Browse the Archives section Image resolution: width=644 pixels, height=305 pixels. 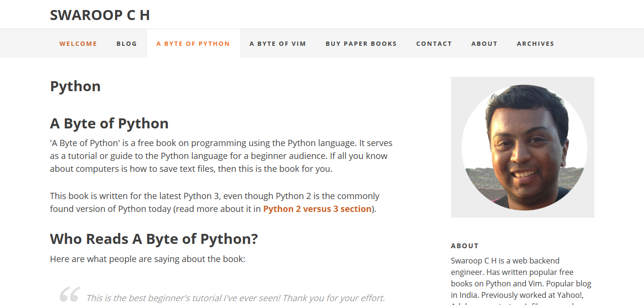(x=535, y=43)
